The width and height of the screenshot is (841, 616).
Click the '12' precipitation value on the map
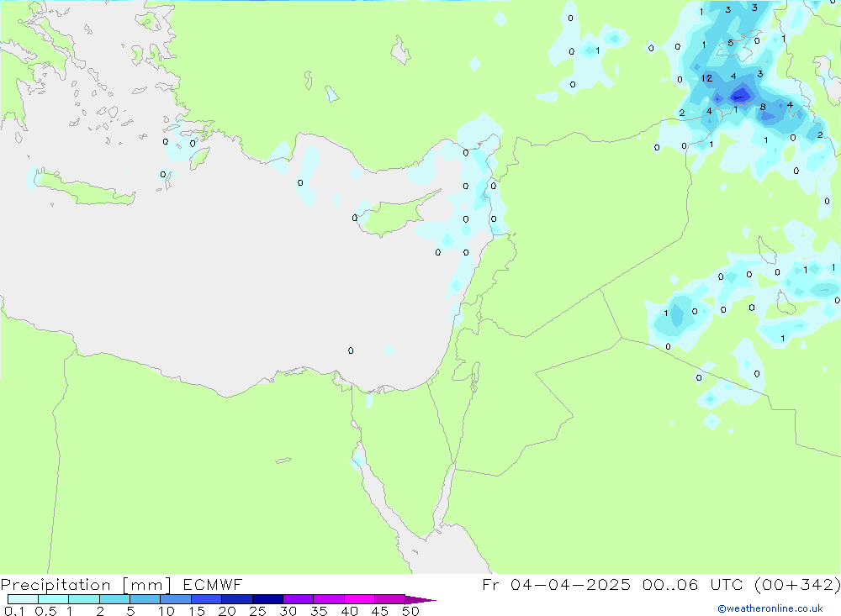pos(707,78)
